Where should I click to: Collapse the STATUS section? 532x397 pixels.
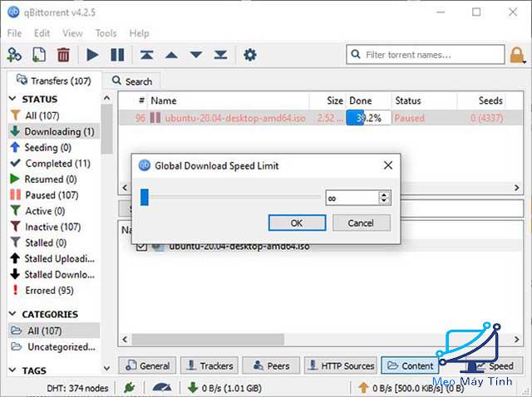12,99
